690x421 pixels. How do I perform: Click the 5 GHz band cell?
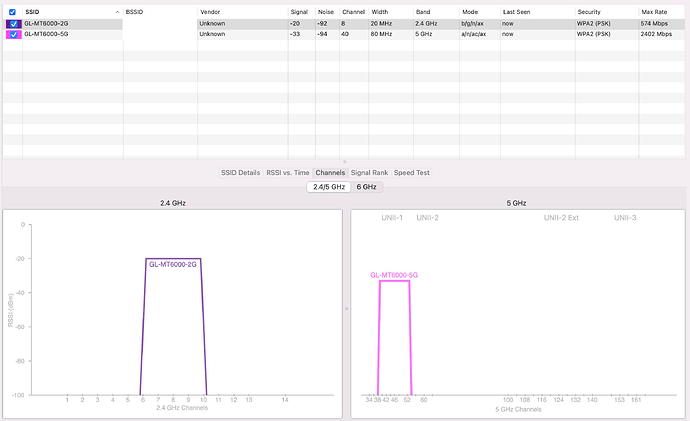(x=423, y=34)
